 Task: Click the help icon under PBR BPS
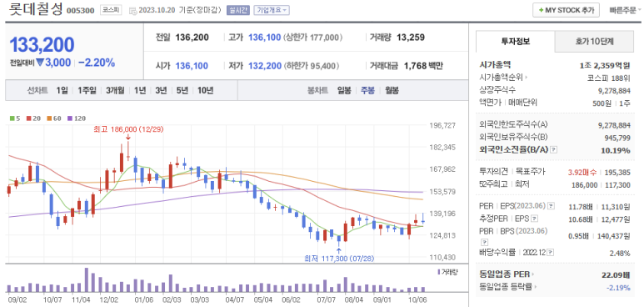tap(484, 242)
